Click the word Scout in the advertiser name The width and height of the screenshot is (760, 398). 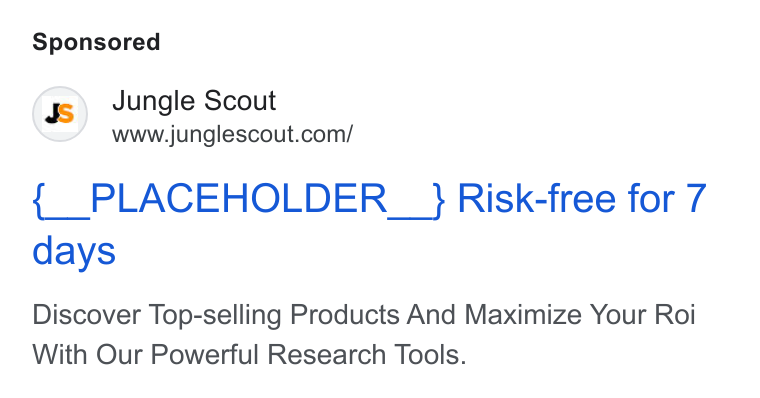pyautogui.click(x=239, y=101)
